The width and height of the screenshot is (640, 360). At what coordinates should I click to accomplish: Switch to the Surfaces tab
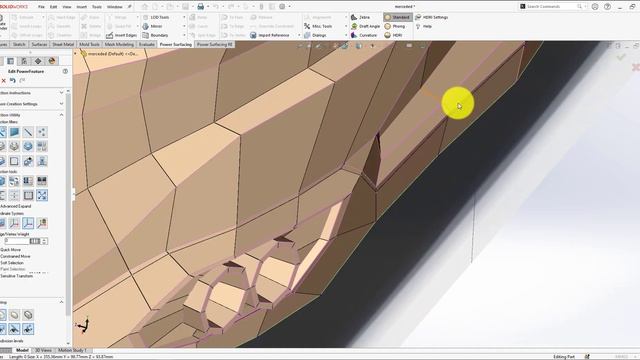[x=39, y=44]
